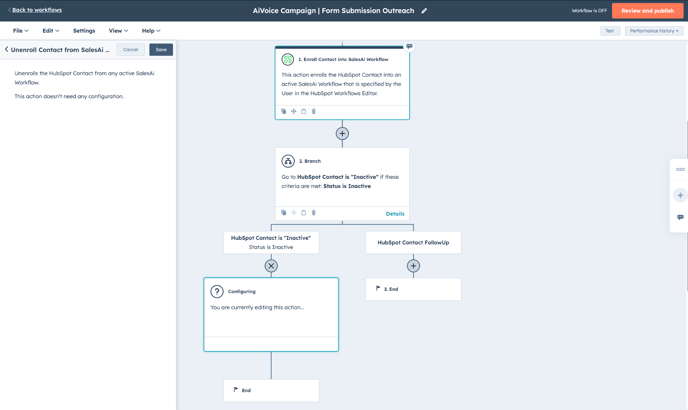
Task: Select HubSpot Contact is "Inactive" branch label
Action: click(x=271, y=242)
